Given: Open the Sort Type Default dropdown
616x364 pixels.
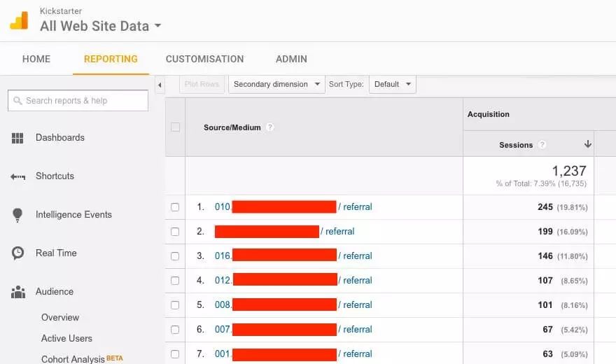Looking at the screenshot, I should (393, 85).
